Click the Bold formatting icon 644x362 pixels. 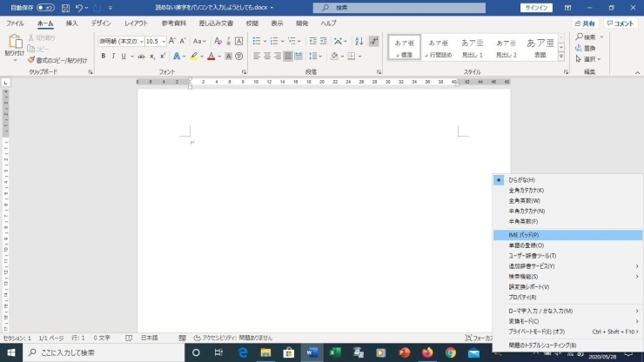[x=103, y=57]
